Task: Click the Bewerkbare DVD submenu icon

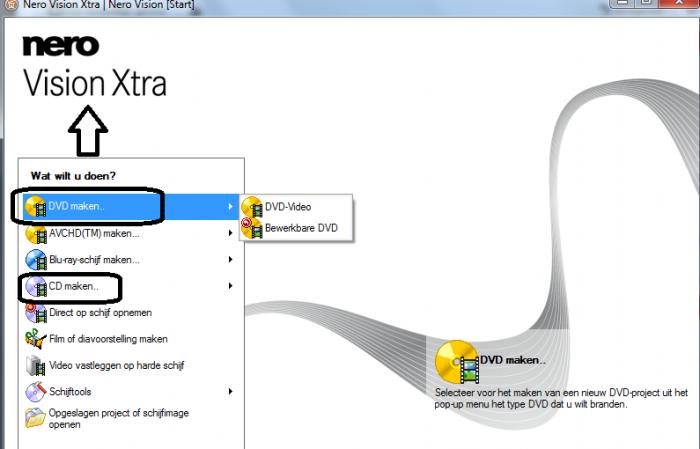Action: pyautogui.click(x=252, y=228)
